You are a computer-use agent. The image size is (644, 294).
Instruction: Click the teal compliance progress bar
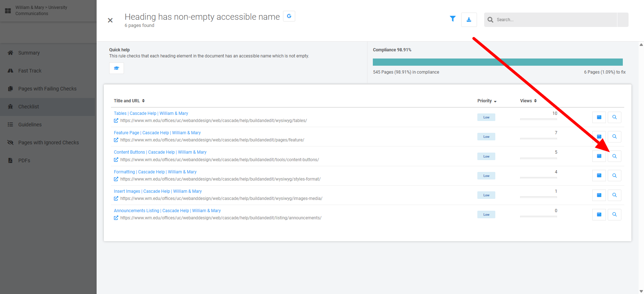point(498,62)
